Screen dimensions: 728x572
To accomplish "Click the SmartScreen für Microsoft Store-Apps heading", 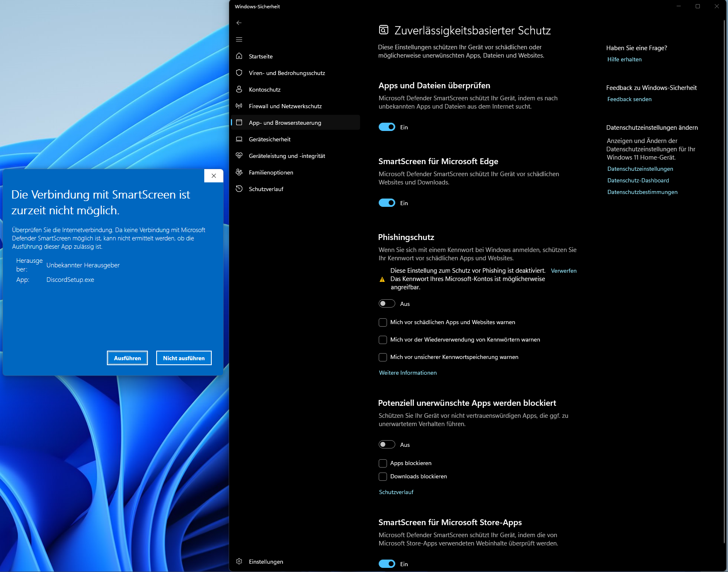I will [x=450, y=522].
